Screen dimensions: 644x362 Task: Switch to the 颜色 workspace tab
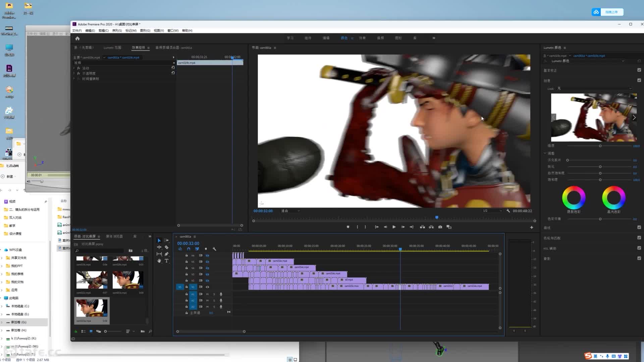pos(344,38)
